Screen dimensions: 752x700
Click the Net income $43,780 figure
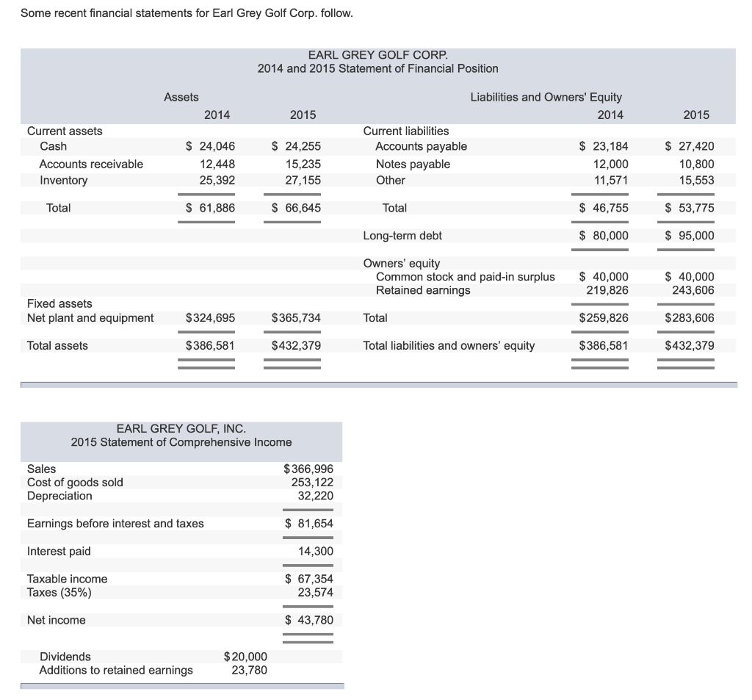tap(308, 620)
